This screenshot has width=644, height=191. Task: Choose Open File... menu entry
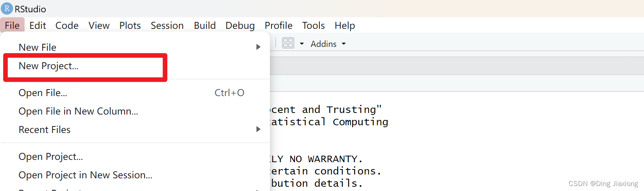(x=43, y=93)
